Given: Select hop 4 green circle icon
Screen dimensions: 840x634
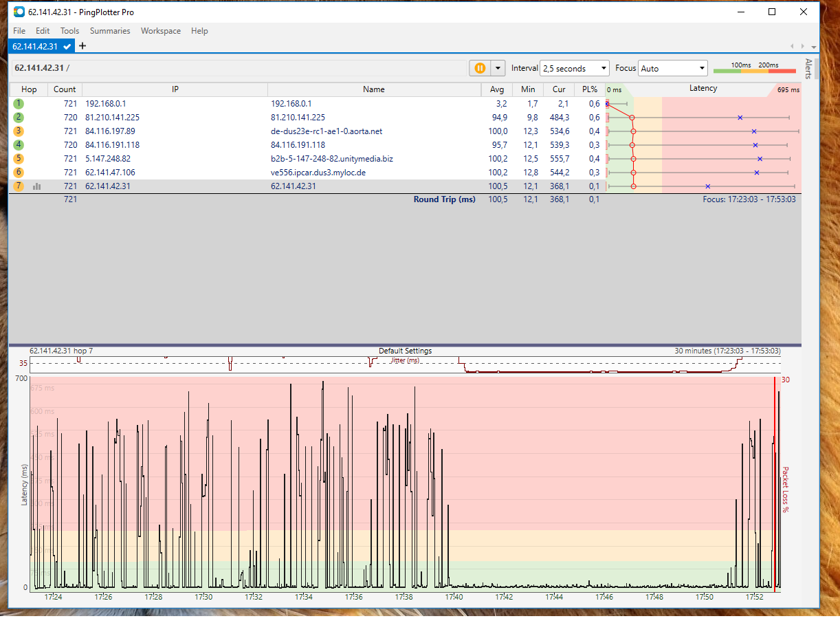Looking at the screenshot, I should coord(19,145).
